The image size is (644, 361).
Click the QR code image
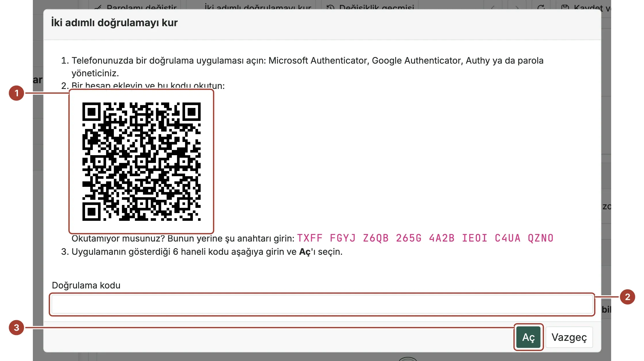click(x=141, y=161)
